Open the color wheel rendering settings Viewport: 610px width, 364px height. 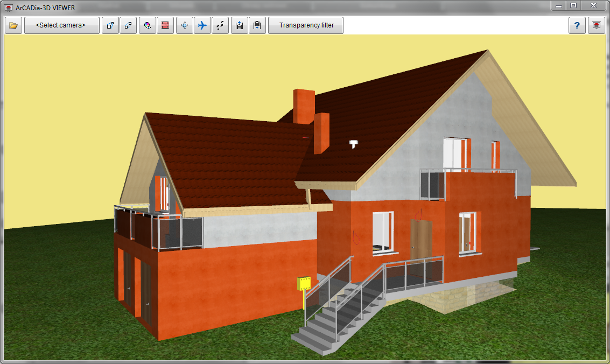[x=148, y=25]
